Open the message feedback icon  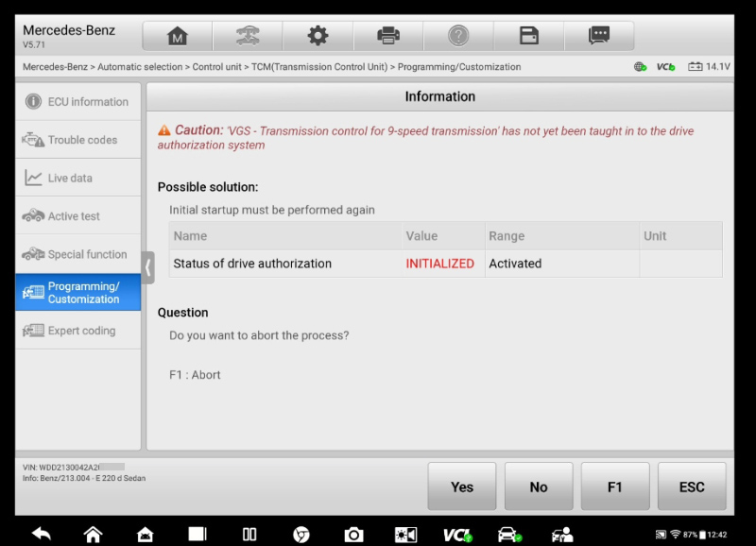599,36
